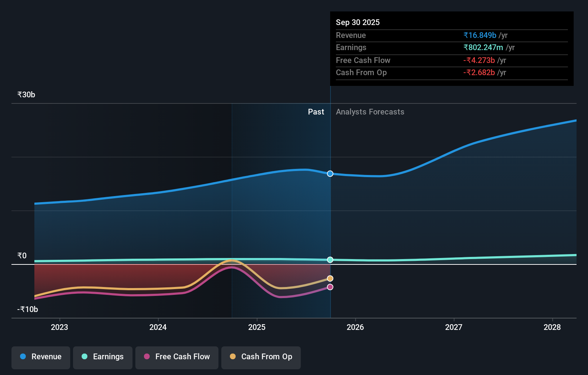Viewport: 588px width, 375px height.
Task: Select the pink dot in Free Cash Flow legend
Action: tap(147, 357)
